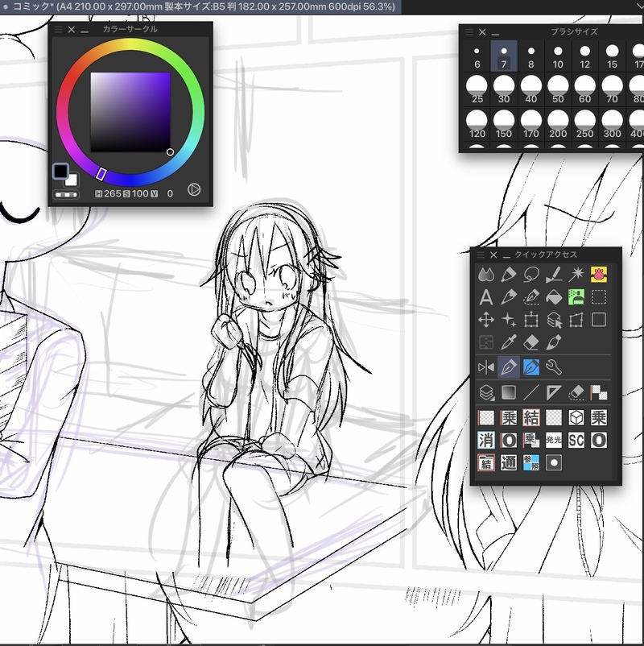Select the Eyedropper tool
644x646 pixels.
(x=509, y=342)
